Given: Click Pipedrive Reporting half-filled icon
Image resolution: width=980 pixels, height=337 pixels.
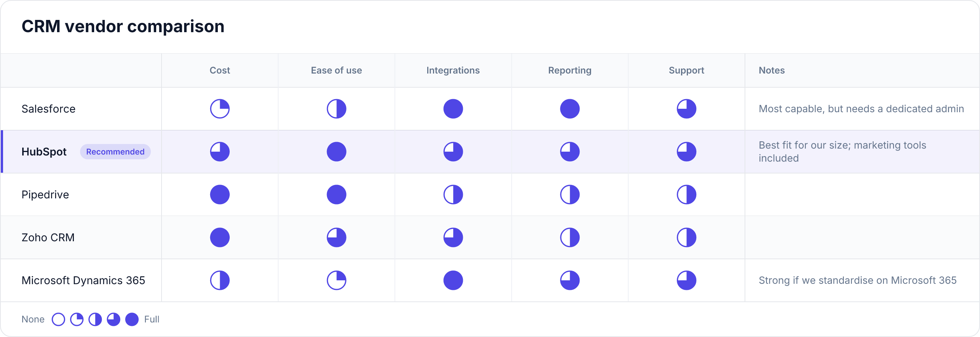Looking at the screenshot, I should point(570,195).
